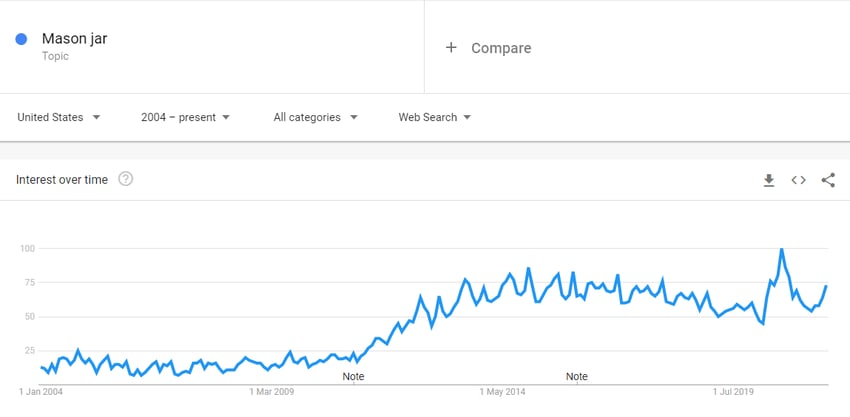Click the 1 Mar 2009 axis label

(272, 392)
